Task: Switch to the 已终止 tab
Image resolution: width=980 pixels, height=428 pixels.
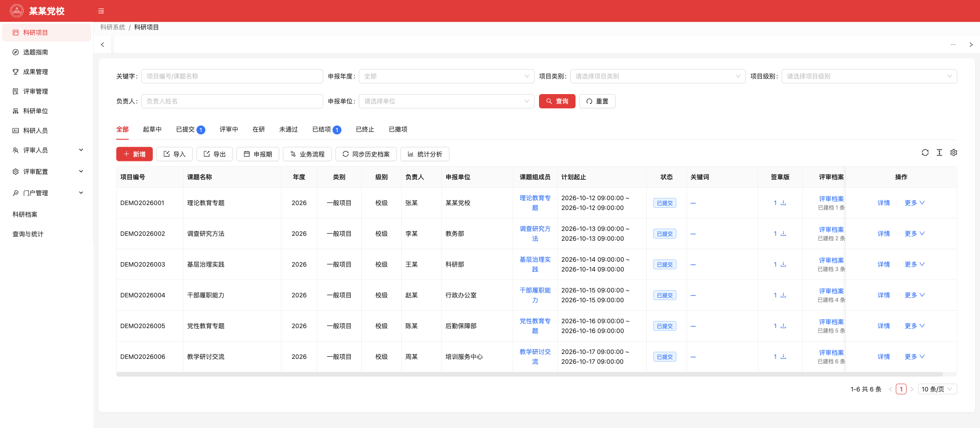Action: tap(365, 129)
